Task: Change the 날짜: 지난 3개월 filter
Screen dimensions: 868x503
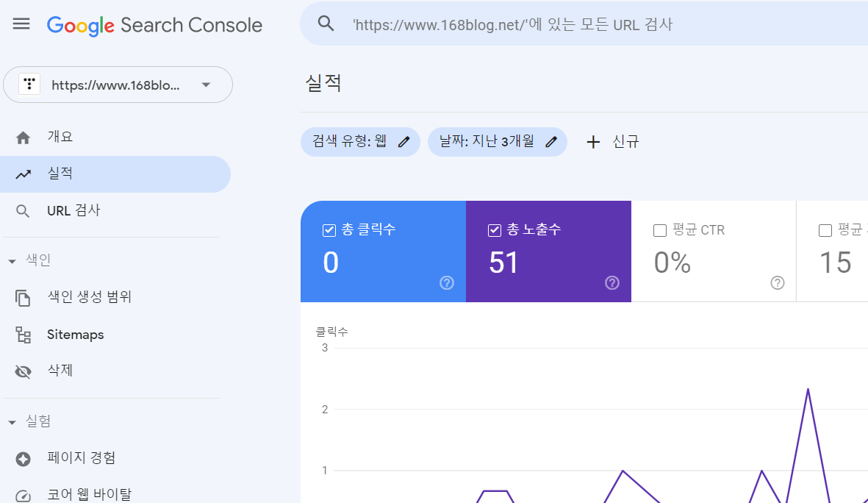Action: tap(551, 141)
